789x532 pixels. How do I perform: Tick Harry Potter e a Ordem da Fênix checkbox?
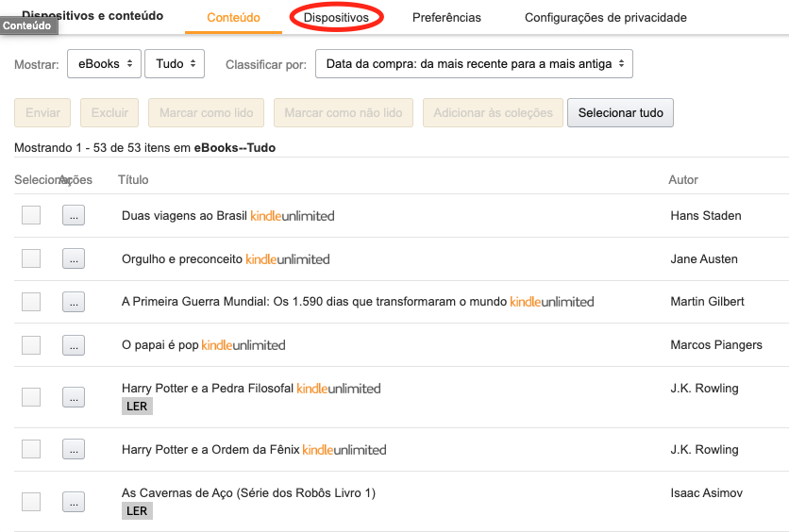click(31, 449)
